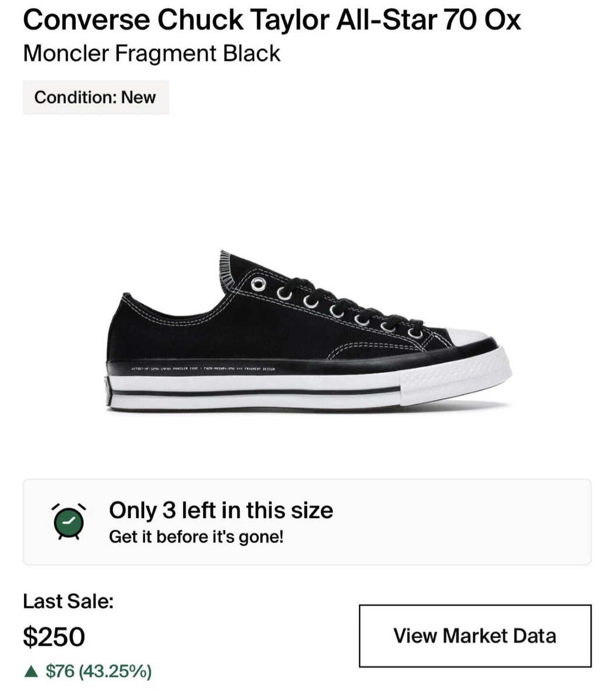
Task: Click the Moncler Fragment Black subtitle
Action: click(152, 53)
